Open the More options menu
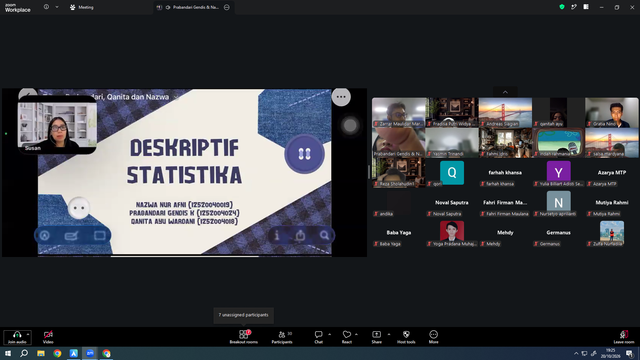 pyautogui.click(x=433, y=337)
